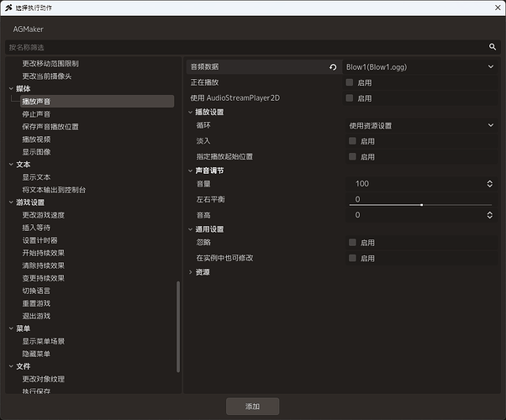Click the 按名称筛选 filter field
The height and width of the screenshot is (420, 506).
(247, 47)
